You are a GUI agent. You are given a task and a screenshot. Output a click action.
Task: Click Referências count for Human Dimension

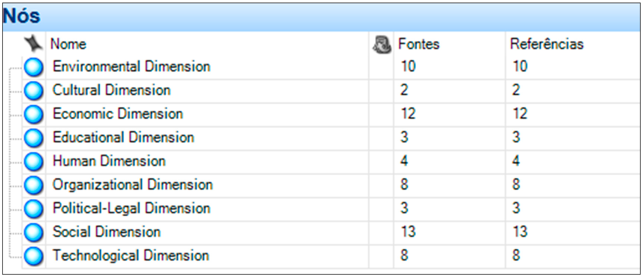tap(516, 161)
